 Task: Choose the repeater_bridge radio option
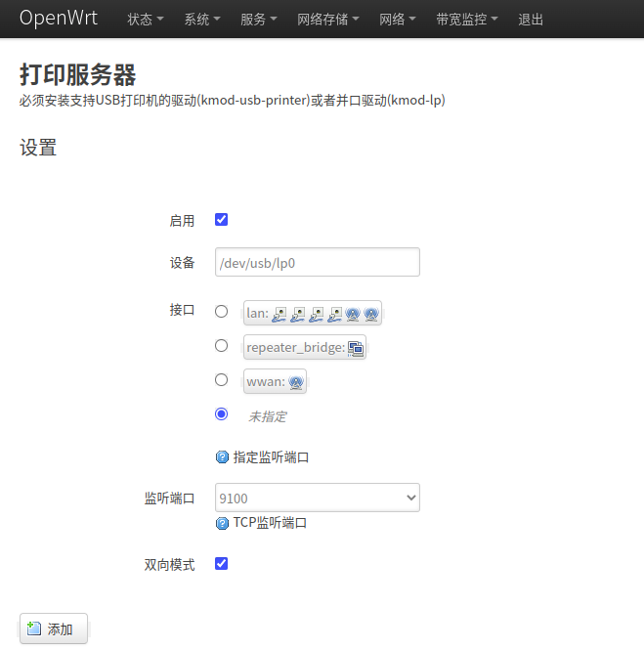tap(222, 346)
